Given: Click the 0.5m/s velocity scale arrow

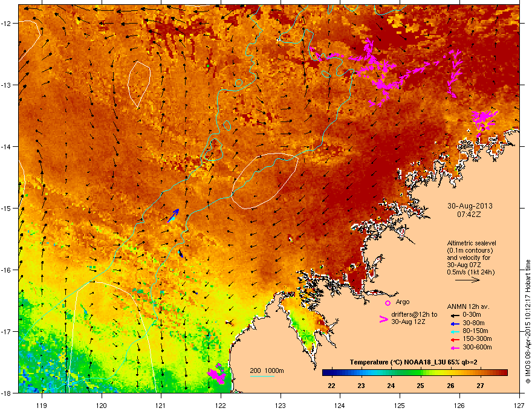Looking at the screenshot, I should (x=467, y=280).
